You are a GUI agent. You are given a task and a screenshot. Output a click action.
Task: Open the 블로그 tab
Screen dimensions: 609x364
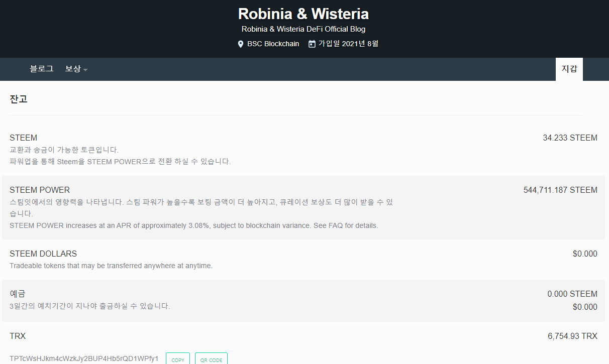(x=42, y=69)
